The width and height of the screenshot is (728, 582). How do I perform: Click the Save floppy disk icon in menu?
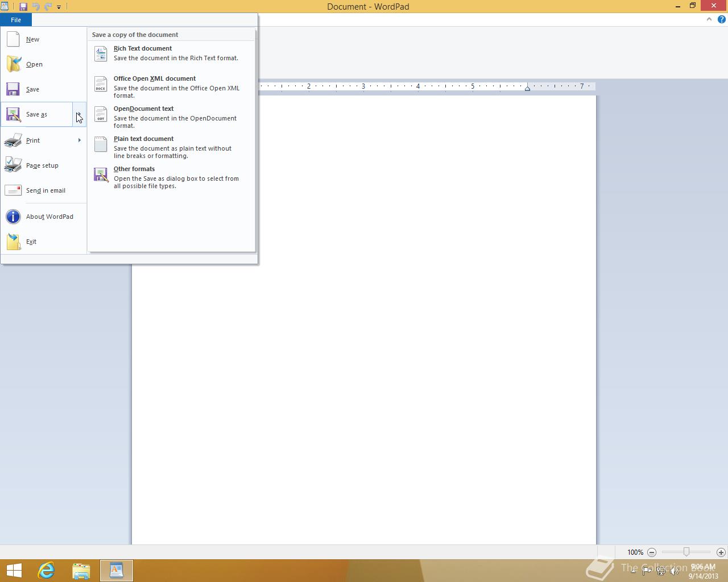[x=13, y=89]
